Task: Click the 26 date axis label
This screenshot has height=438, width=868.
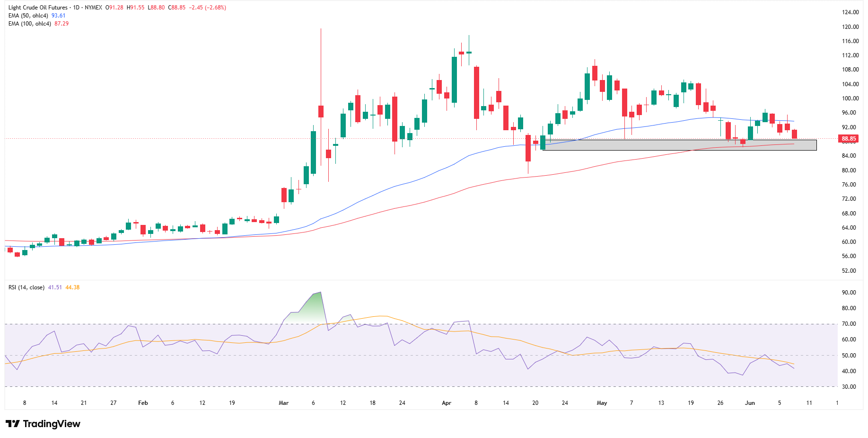Action: [720, 403]
